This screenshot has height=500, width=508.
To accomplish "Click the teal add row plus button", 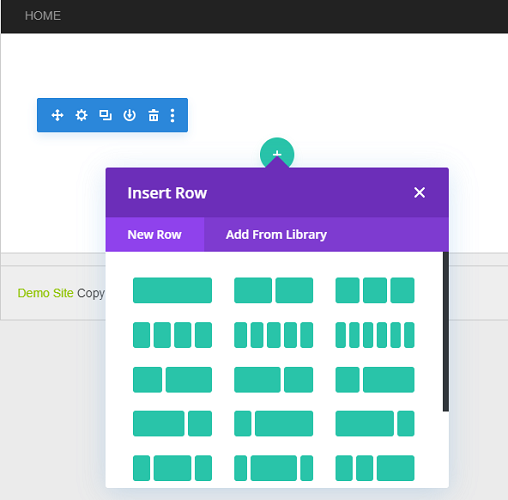I will 277,153.
